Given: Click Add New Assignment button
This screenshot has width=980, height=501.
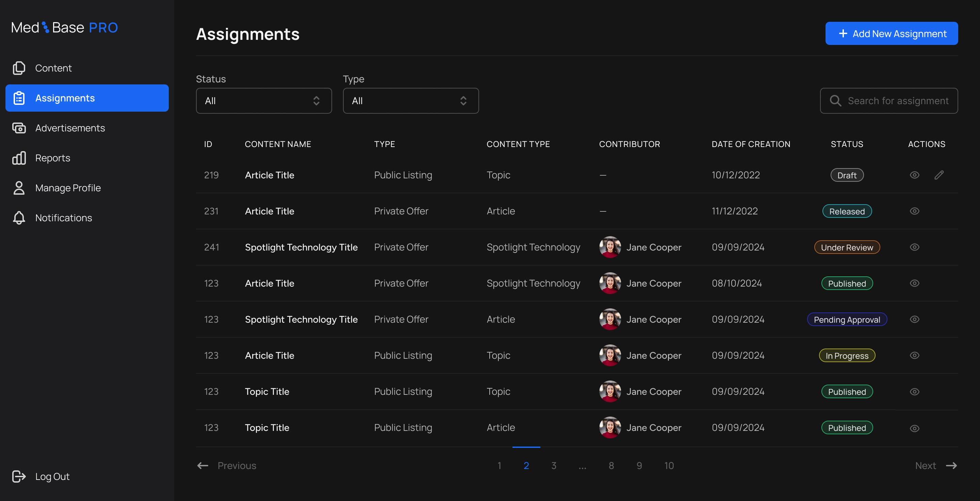Looking at the screenshot, I should click(892, 33).
